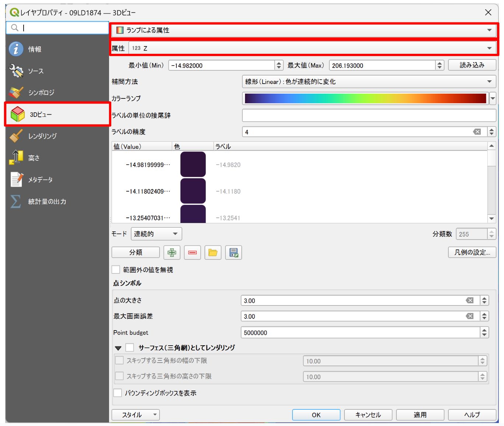Enable the 範囲外の値を無視 checkbox
Screen dimensions: 504x426
point(116,270)
